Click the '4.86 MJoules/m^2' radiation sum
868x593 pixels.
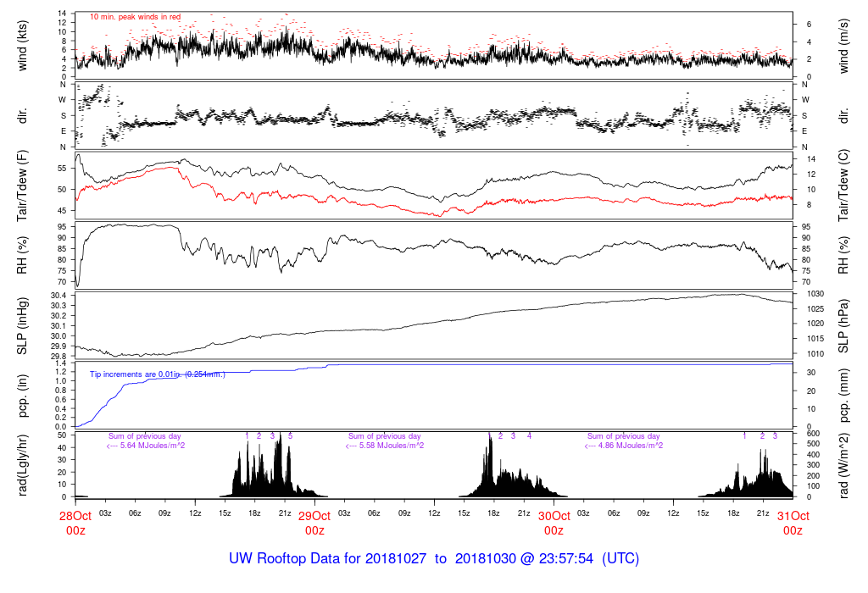click(x=631, y=446)
